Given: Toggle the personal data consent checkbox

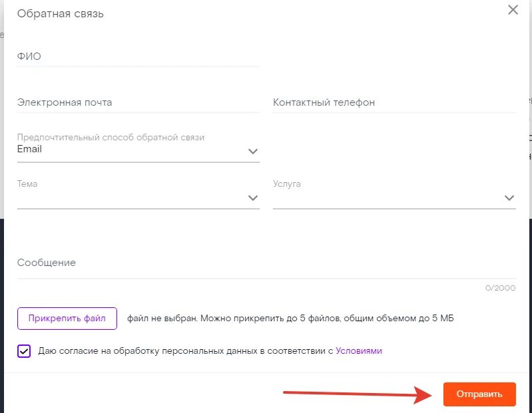Looking at the screenshot, I should tap(24, 351).
